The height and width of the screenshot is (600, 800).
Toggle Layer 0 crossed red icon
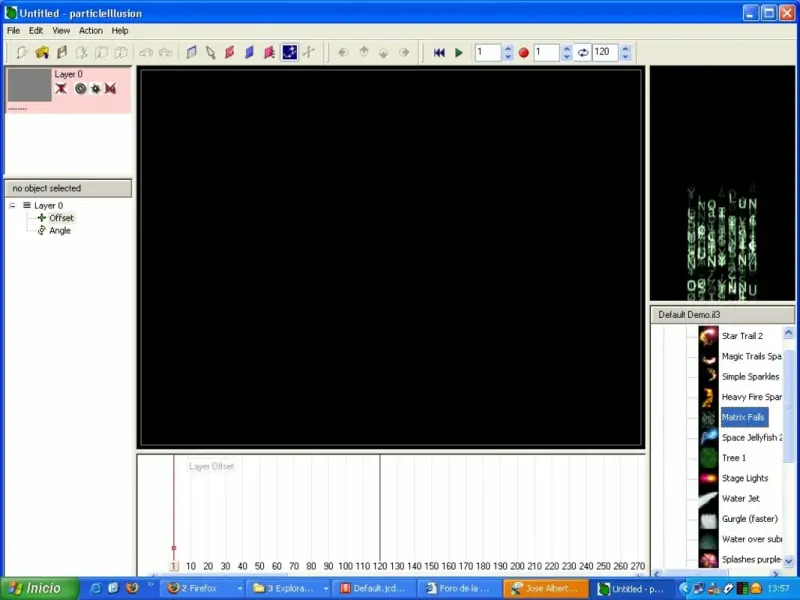(110, 89)
